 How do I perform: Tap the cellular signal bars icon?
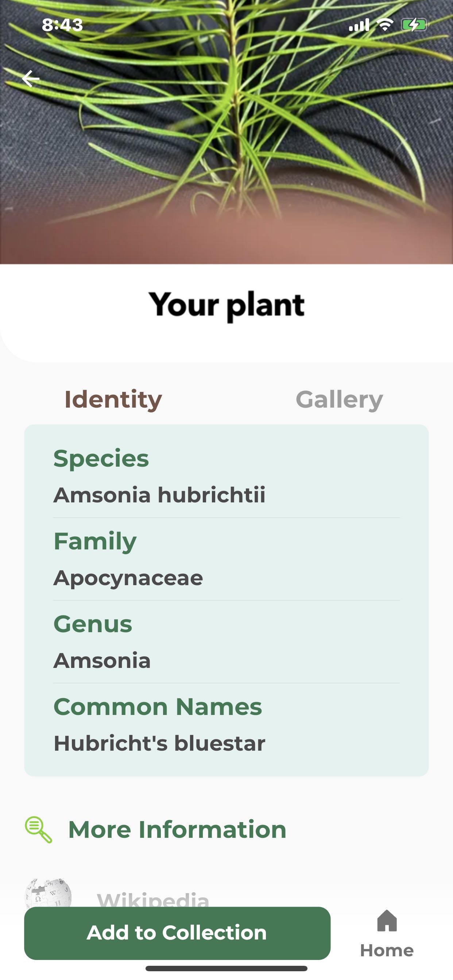click(359, 25)
